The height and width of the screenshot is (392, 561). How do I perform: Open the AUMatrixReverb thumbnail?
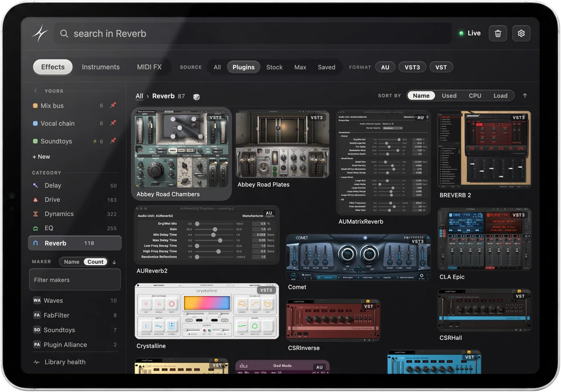tap(383, 163)
